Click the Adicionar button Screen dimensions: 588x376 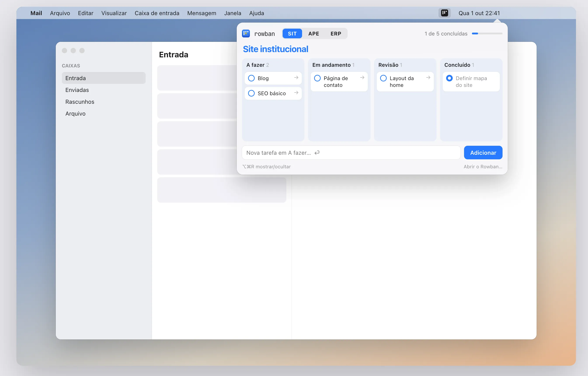(x=483, y=153)
